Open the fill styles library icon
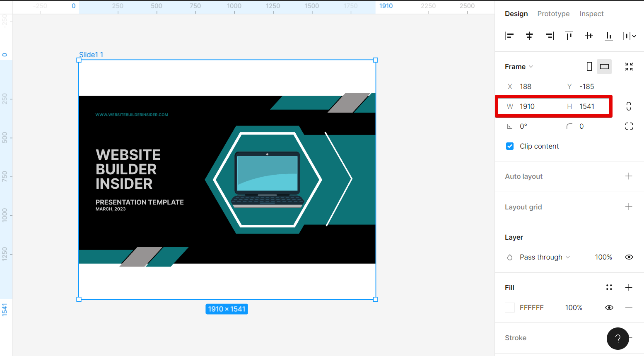 [609, 287]
